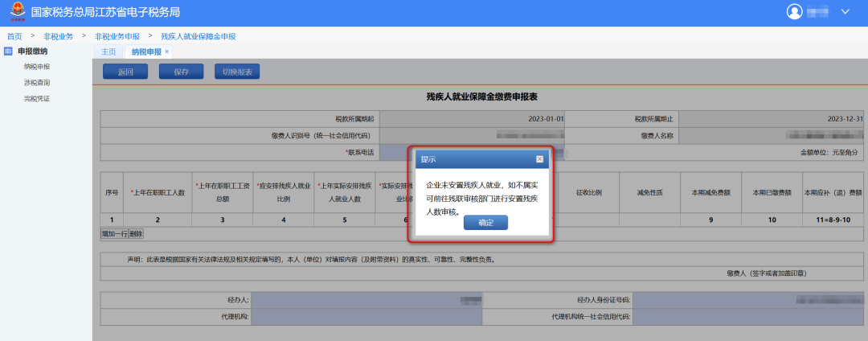868x341 pixels.
Task: Click the 残疾人就业保障金缴费申报表 title
Action: (x=482, y=97)
